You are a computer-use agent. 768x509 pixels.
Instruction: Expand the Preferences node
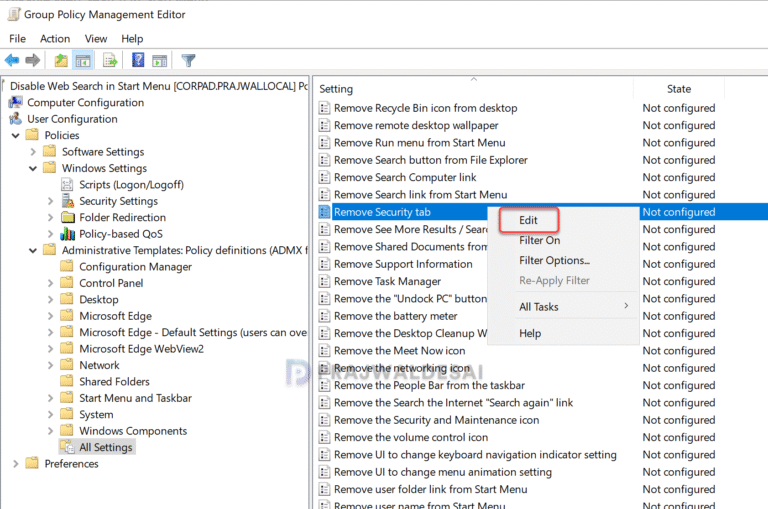tap(16, 463)
